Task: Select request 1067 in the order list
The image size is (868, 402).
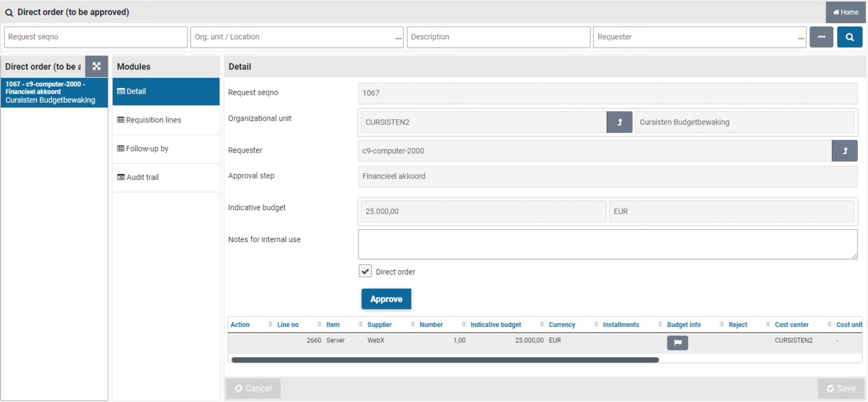Action: click(x=54, y=92)
